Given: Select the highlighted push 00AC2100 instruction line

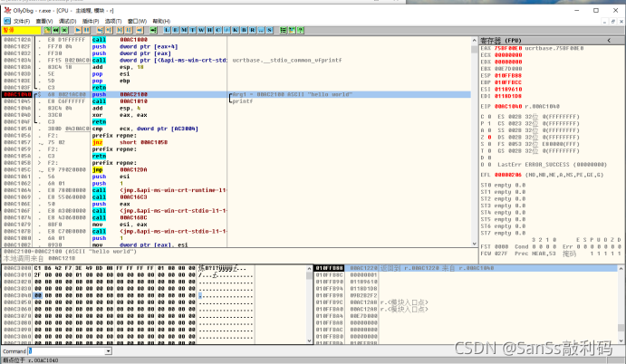Looking at the screenshot, I should [x=118, y=93].
